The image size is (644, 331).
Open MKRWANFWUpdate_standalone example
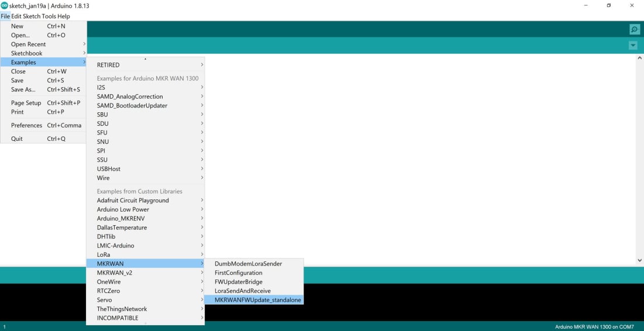257,300
